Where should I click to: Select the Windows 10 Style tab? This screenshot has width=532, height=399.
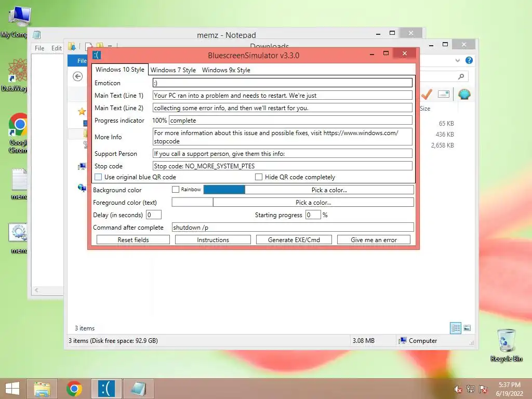tap(120, 70)
